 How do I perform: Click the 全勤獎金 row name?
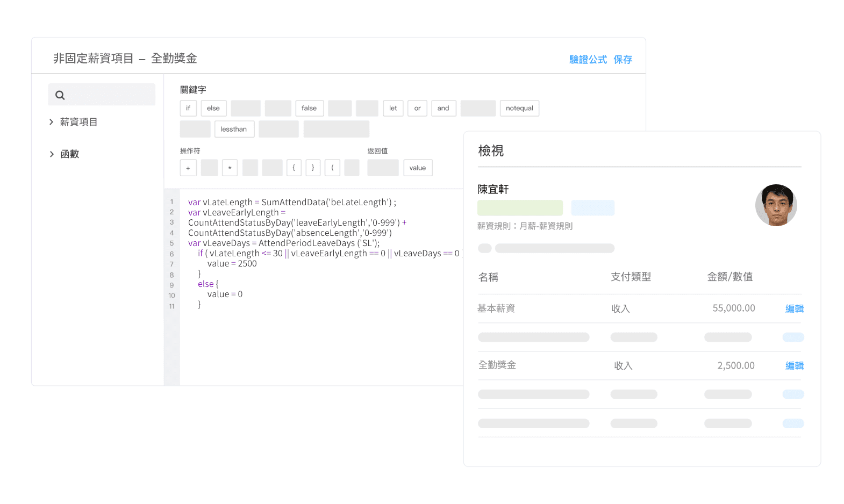(497, 365)
